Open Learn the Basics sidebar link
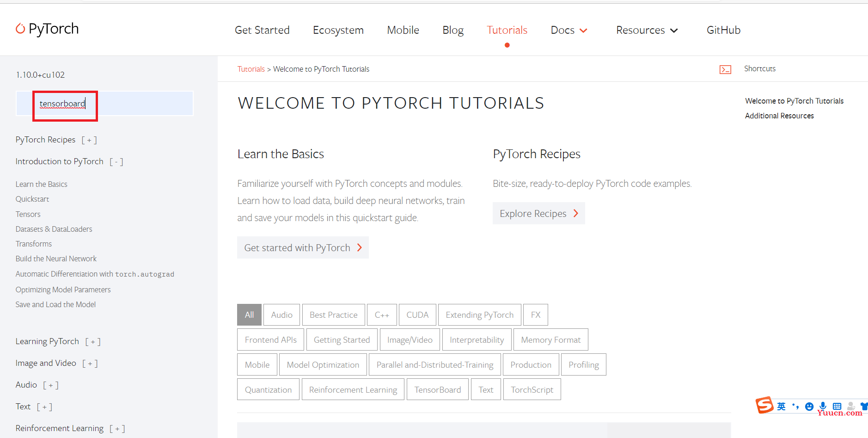This screenshot has height=438, width=868. (x=42, y=184)
